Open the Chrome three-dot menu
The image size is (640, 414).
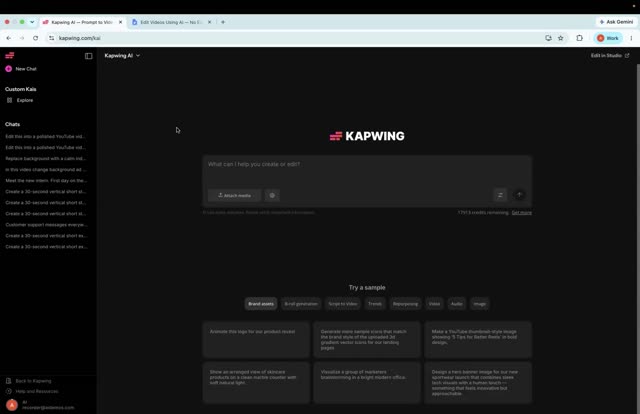click(x=631, y=38)
